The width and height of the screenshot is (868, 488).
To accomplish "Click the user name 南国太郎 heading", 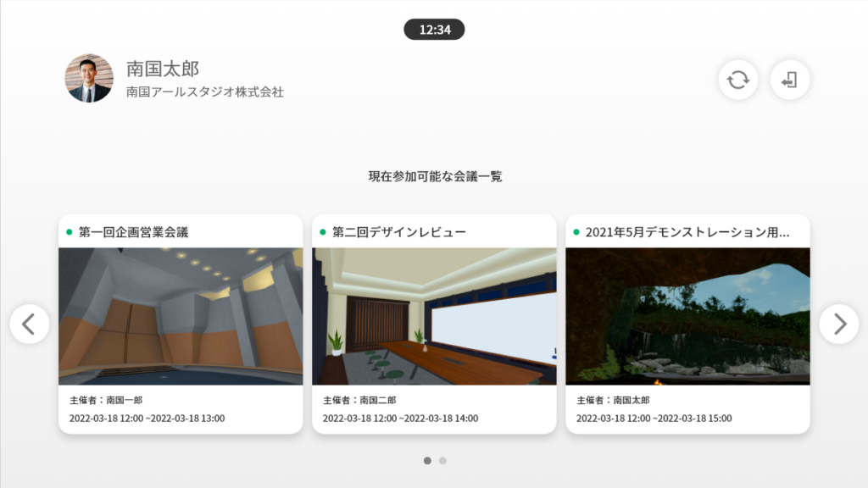I will tap(163, 69).
